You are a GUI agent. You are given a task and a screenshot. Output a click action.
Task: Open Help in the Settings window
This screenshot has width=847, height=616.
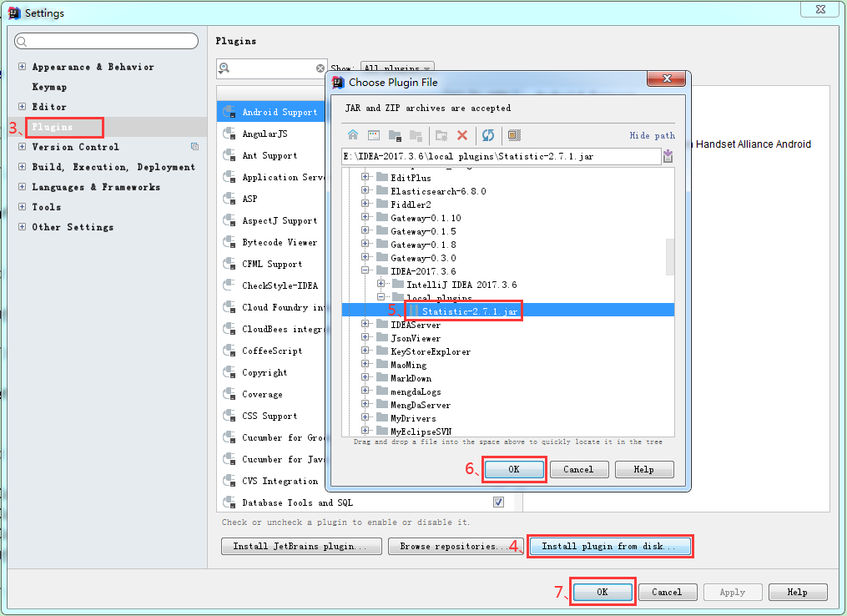(798, 593)
